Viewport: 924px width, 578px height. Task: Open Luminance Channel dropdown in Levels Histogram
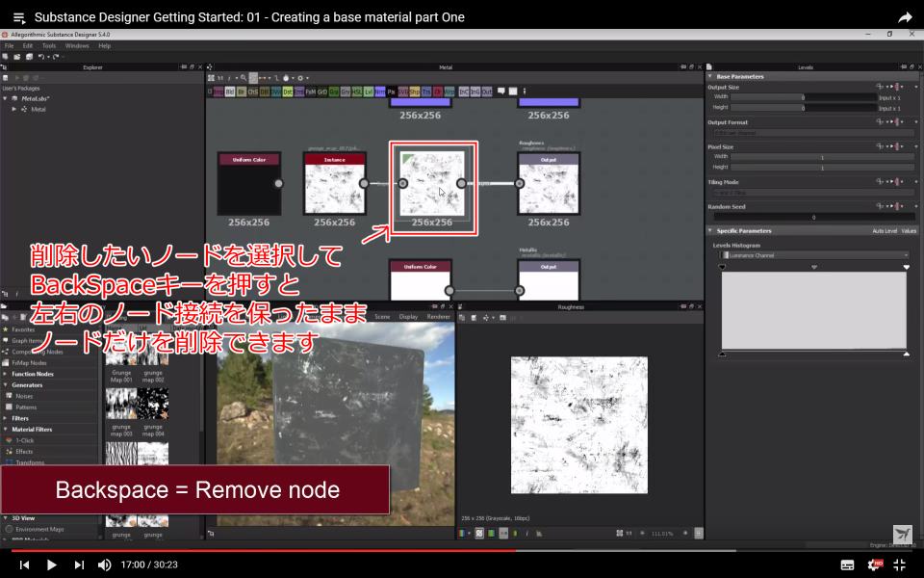814,255
